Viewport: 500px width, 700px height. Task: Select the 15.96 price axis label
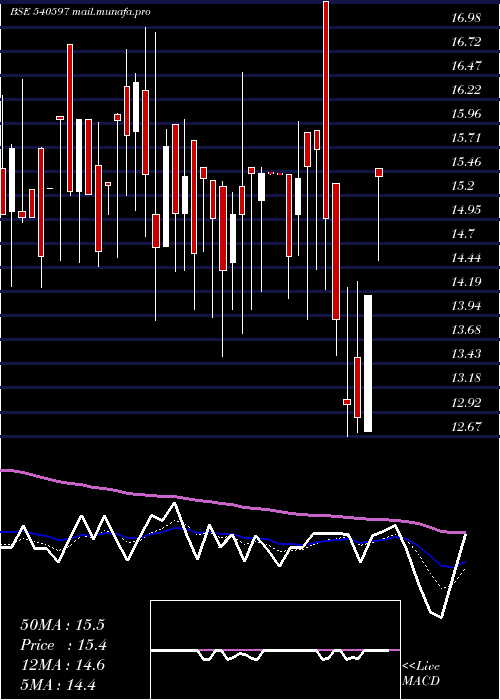tap(466, 114)
